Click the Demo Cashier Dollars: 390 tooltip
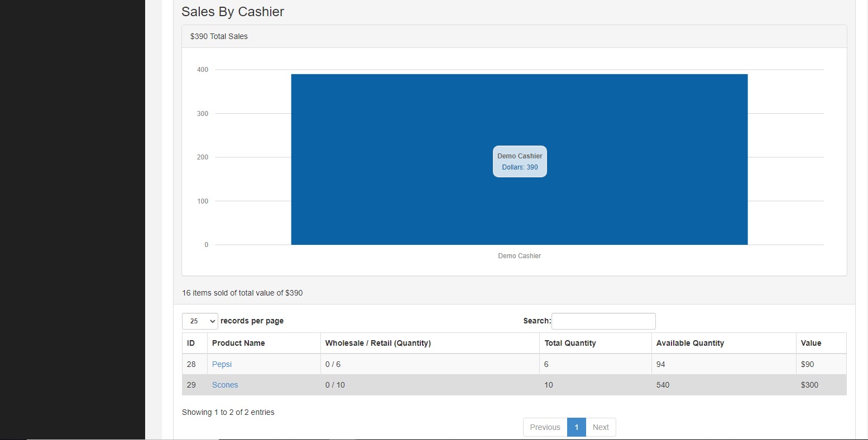868x440 pixels. pos(520,162)
